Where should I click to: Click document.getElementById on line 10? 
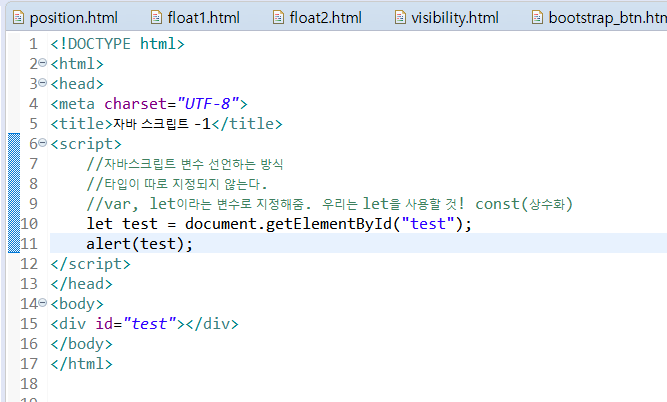(288, 224)
